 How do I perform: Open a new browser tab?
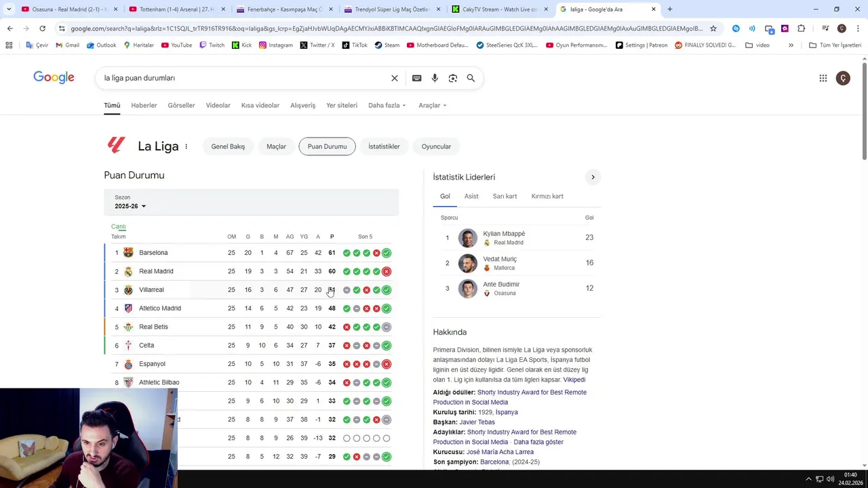[669, 9]
